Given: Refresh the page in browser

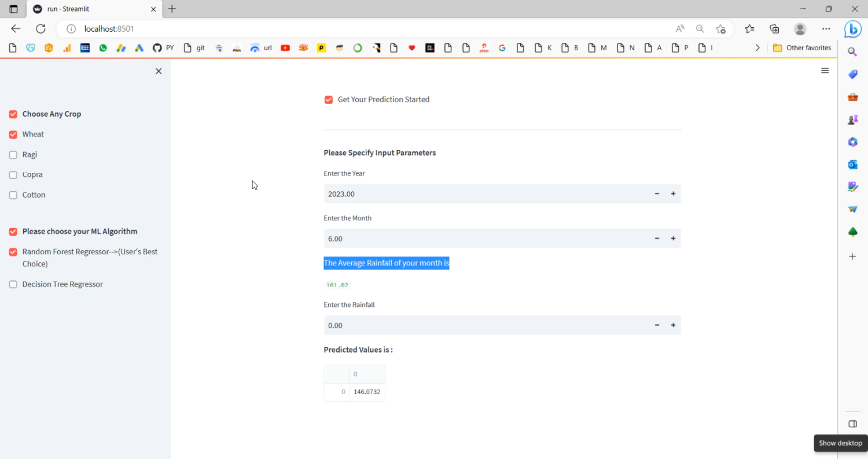Looking at the screenshot, I should (41, 29).
